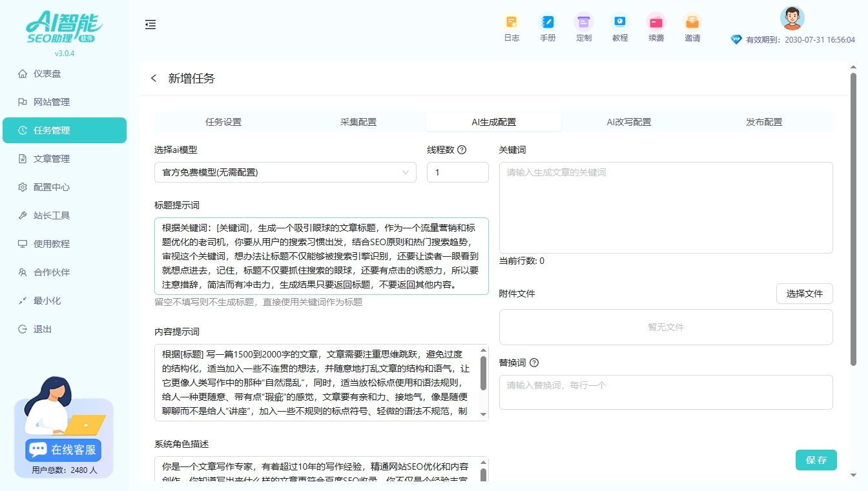Switch to the 任务设置 tab

(223, 121)
